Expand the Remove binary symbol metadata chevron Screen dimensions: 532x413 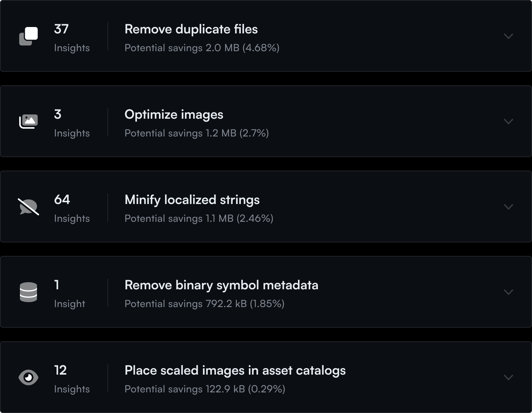(509, 292)
